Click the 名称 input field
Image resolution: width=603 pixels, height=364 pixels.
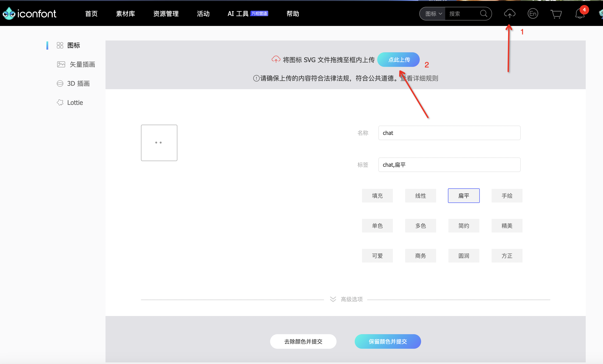pyautogui.click(x=449, y=133)
